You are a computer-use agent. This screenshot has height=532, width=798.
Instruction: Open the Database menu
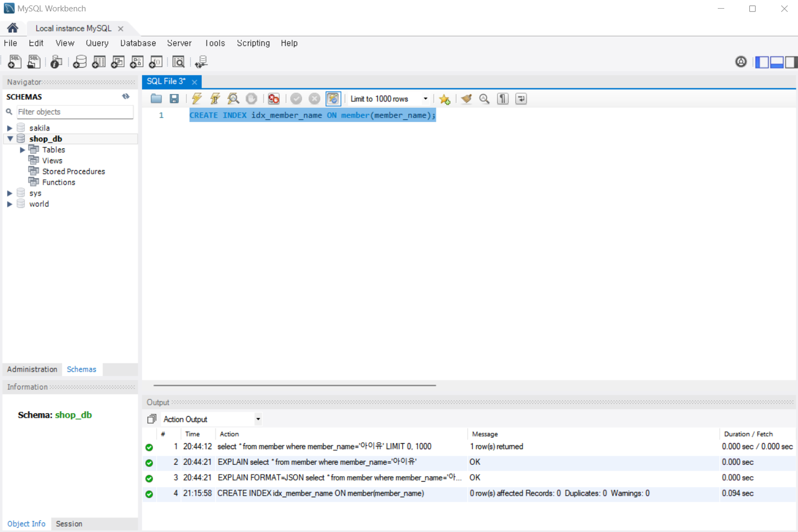138,43
